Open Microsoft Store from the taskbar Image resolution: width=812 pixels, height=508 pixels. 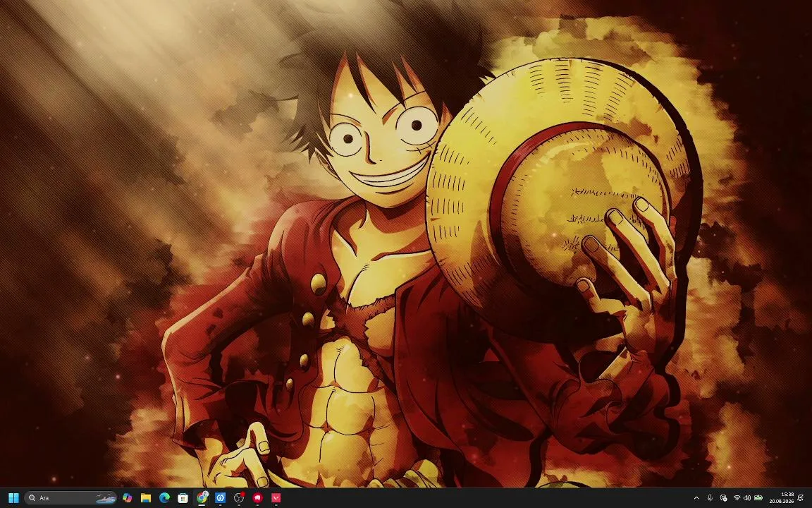tap(183, 498)
